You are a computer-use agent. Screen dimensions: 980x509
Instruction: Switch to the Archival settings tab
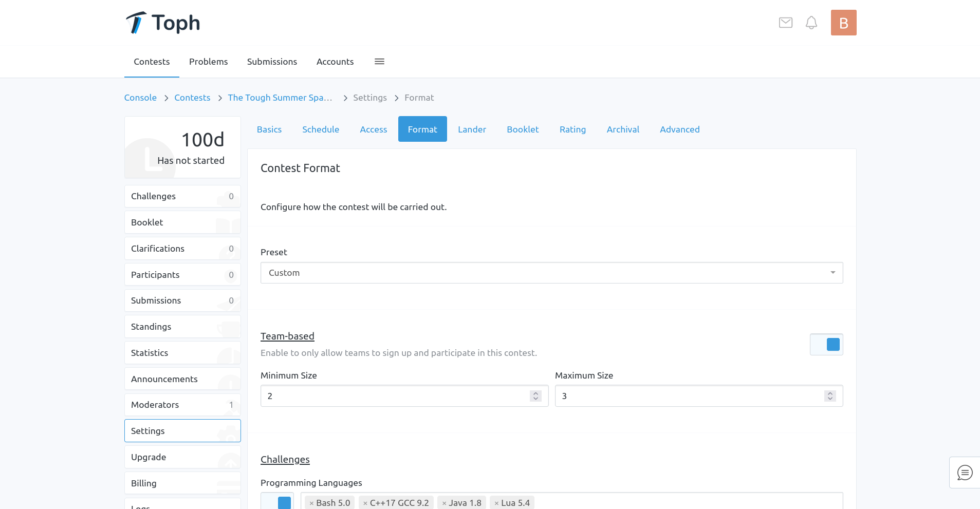pyautogui.click(x=623, y=129)
